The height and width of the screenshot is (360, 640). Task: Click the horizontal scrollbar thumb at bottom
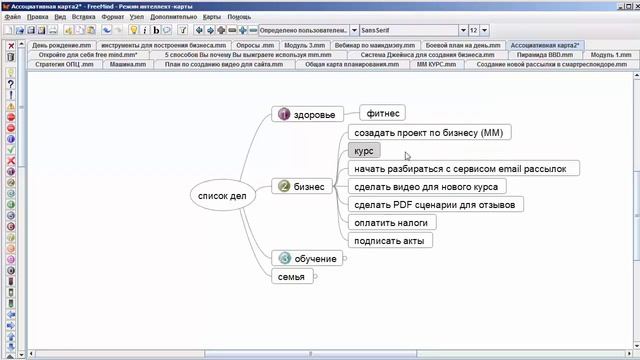[x=310, y=353]
